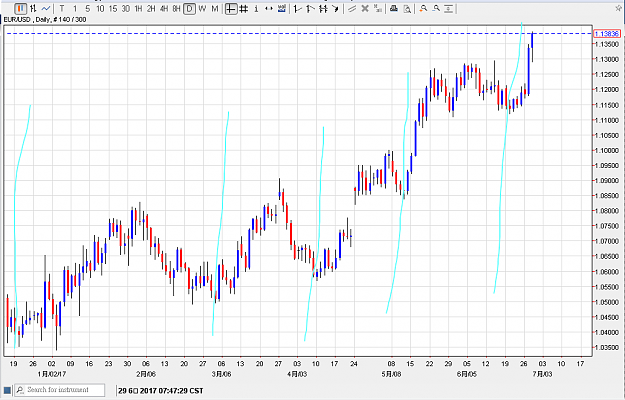Click the delete all objects icon
Image resolution: width=625 pixels, height=400 pixels.
pos(377,8)
